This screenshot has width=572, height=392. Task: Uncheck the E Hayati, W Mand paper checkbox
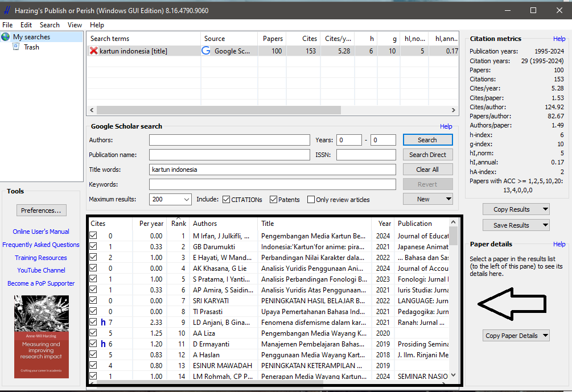pos(93,257)
